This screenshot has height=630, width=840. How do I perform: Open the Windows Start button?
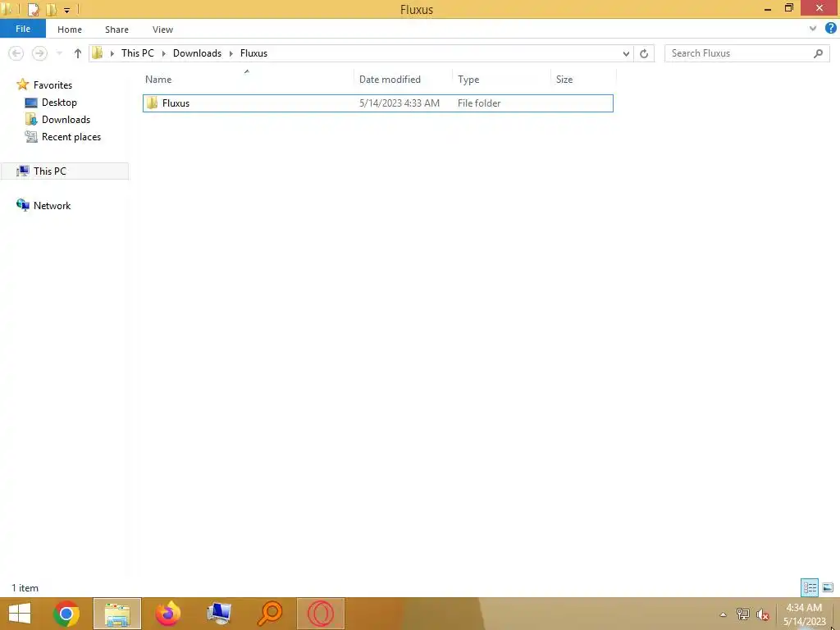pos(20,614)
